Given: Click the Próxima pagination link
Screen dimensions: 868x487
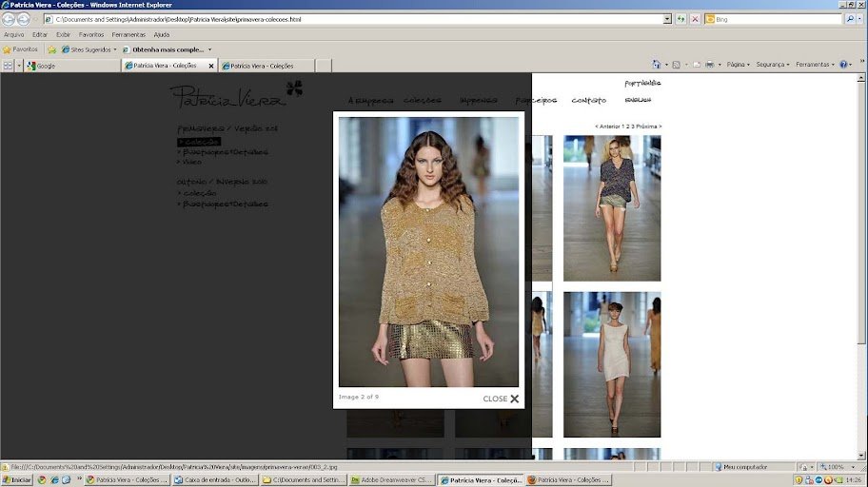Looking at the screenshot, I should pyautogui.click(x=649, y=127).
